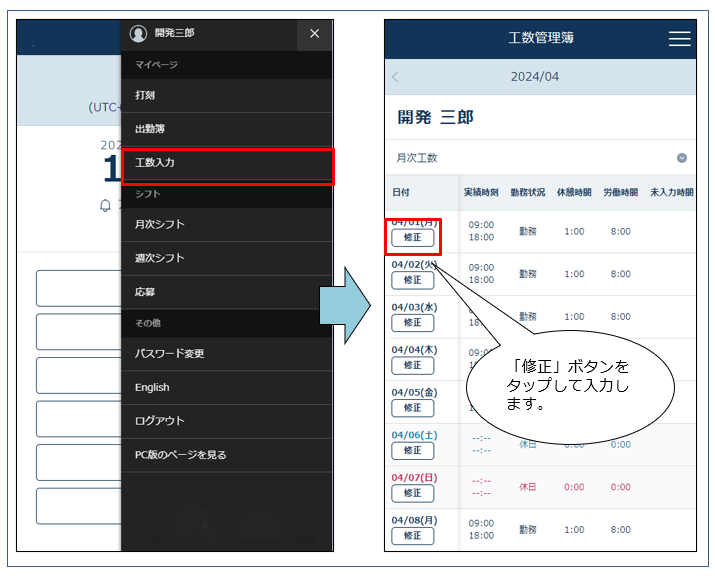Click the 休憩時間 column header
This screenshot has height=576, width=715.
point(574,192)
